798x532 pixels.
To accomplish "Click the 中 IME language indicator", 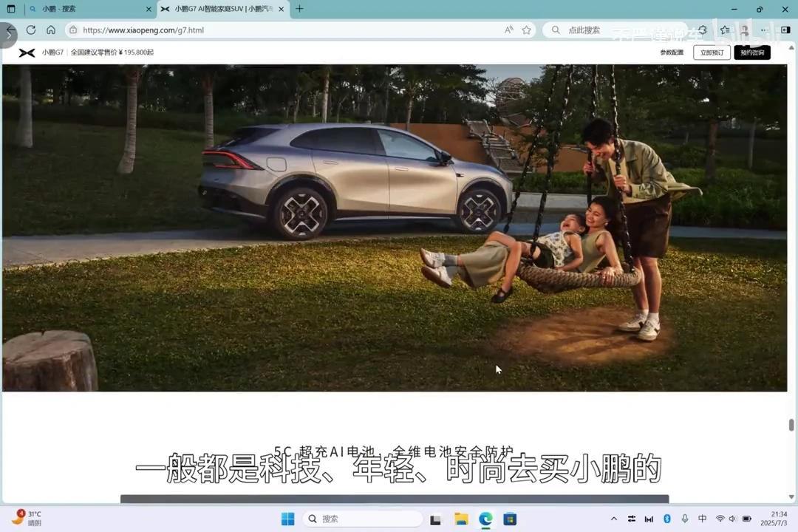I will [702, 519].
